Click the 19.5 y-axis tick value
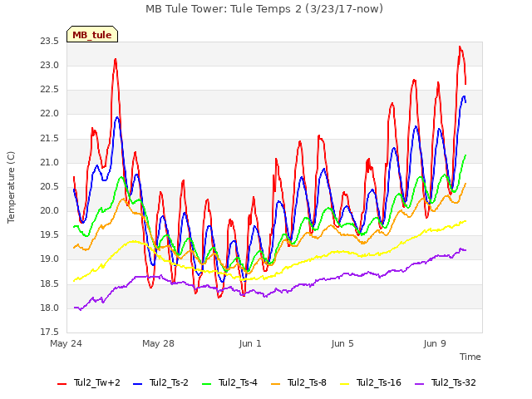Image resolution: width=532 pixels, height=399 pixels. pos(50,235)
